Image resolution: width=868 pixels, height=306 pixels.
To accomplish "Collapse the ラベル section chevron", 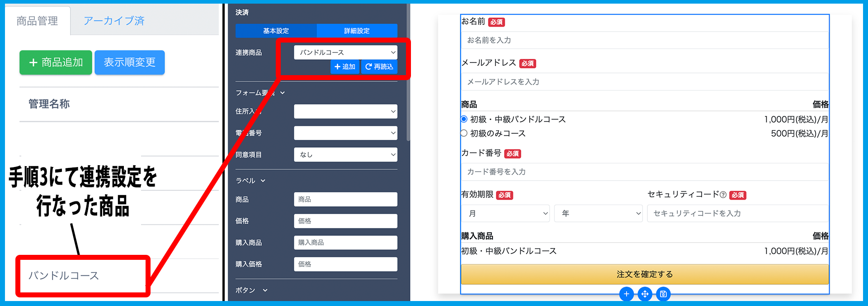I will 263,181.
